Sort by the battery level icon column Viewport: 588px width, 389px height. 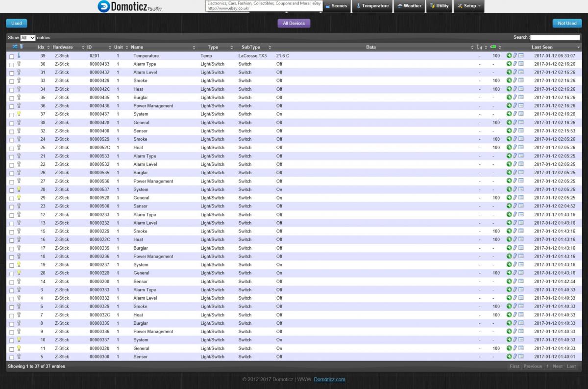[493, 47]
